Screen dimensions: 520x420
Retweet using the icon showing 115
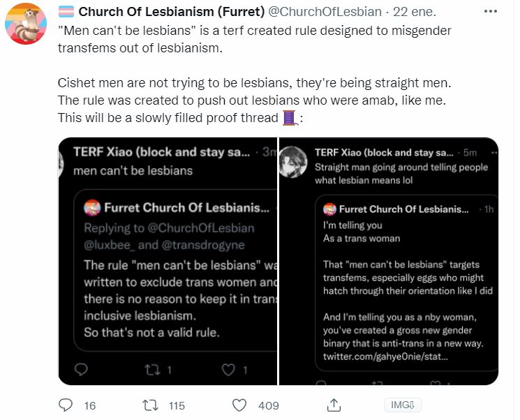[150, 405]
